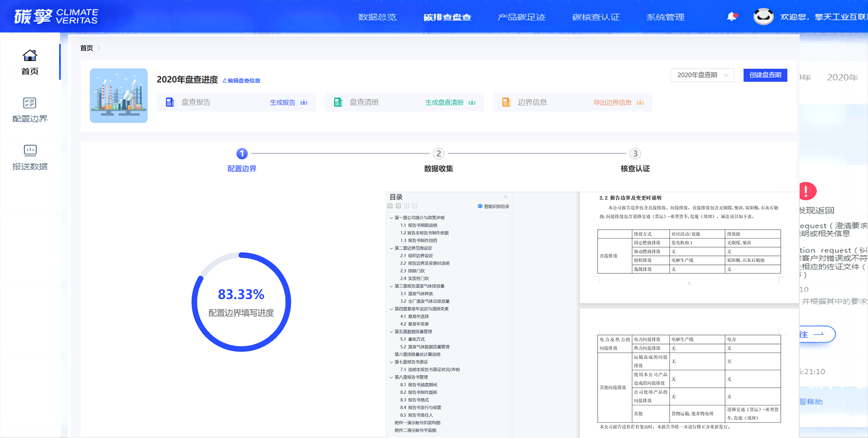Select 附件一演示账号织架构图
Viewport: 868px width, 438px height.
(417, 423)
